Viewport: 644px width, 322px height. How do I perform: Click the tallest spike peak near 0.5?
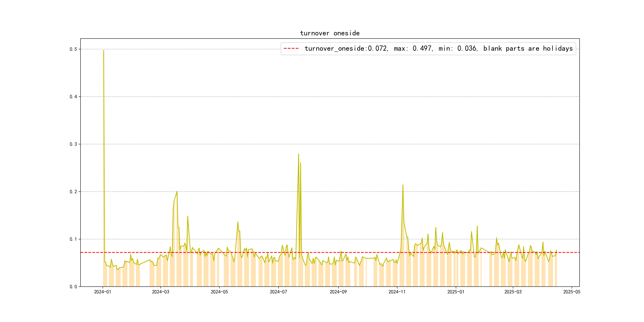[x=104, y=51]
